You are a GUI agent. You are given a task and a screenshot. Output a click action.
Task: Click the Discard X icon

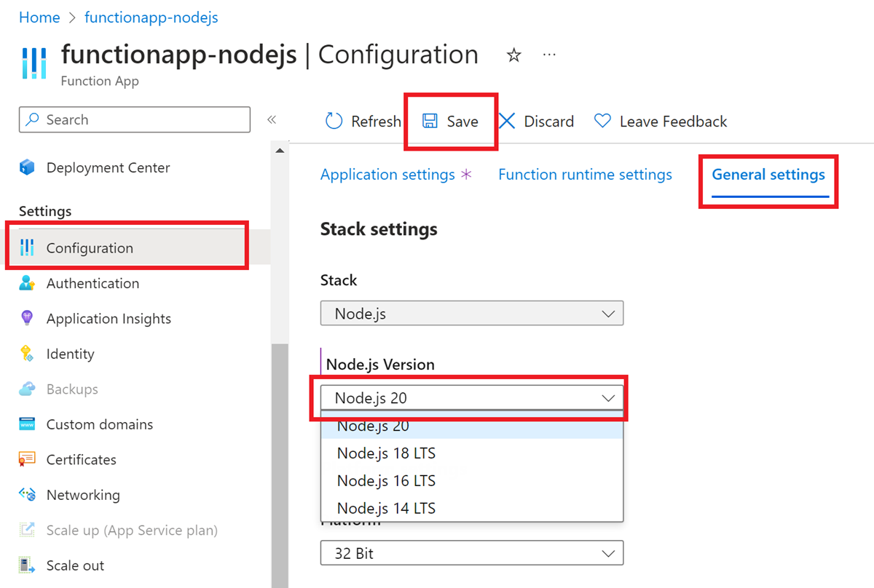click(x=507, y=122)
